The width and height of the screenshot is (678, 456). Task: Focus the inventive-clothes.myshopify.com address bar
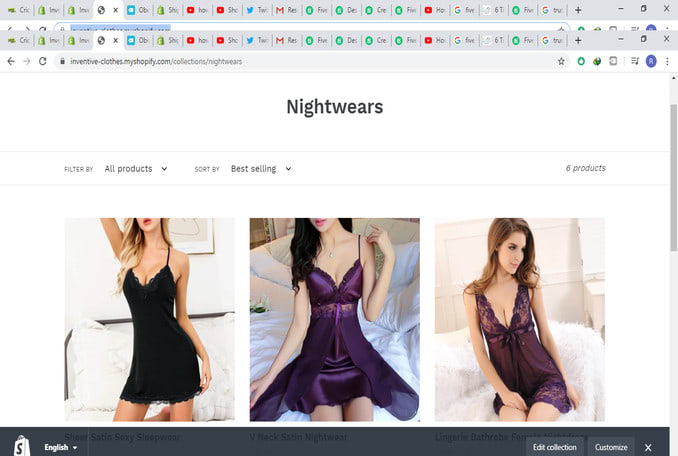(x=311, y=61)
